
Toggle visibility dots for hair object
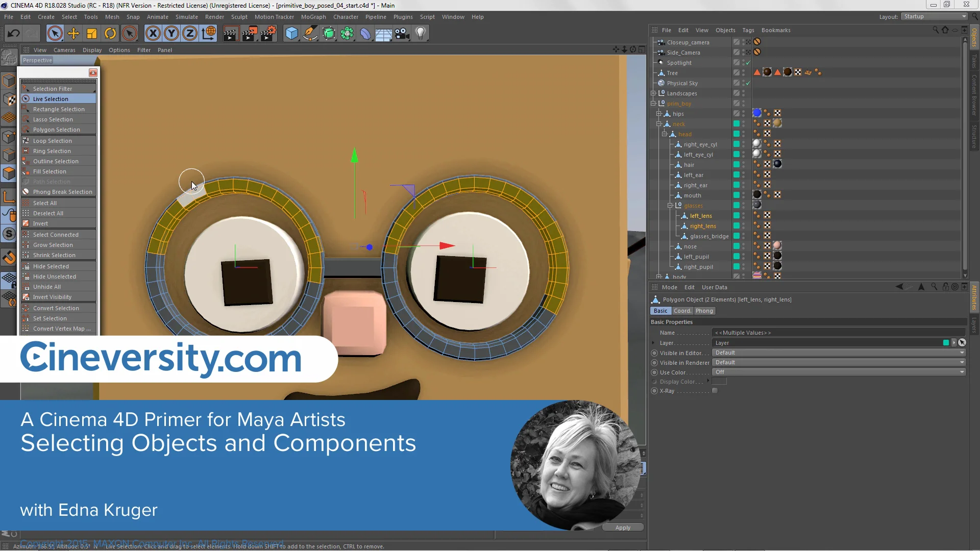pyautogui.click(x=744, y=165)
